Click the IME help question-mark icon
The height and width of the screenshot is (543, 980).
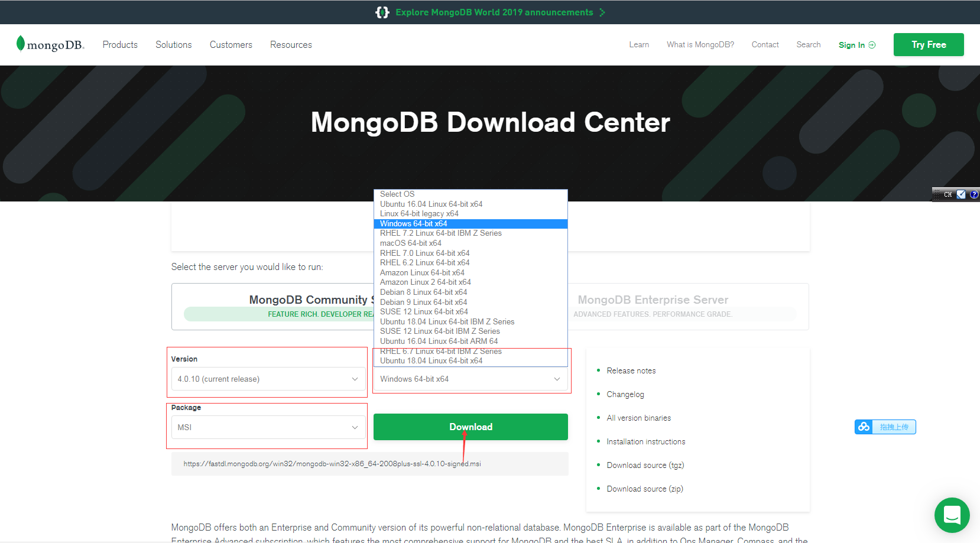975,194
